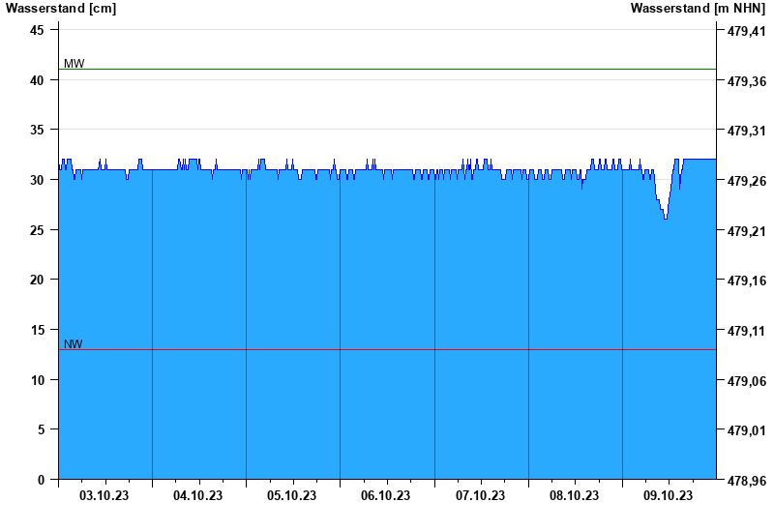Click the date label 09.10.23
The height and width of the screenshot is (532, 774).
coord(668,495)
